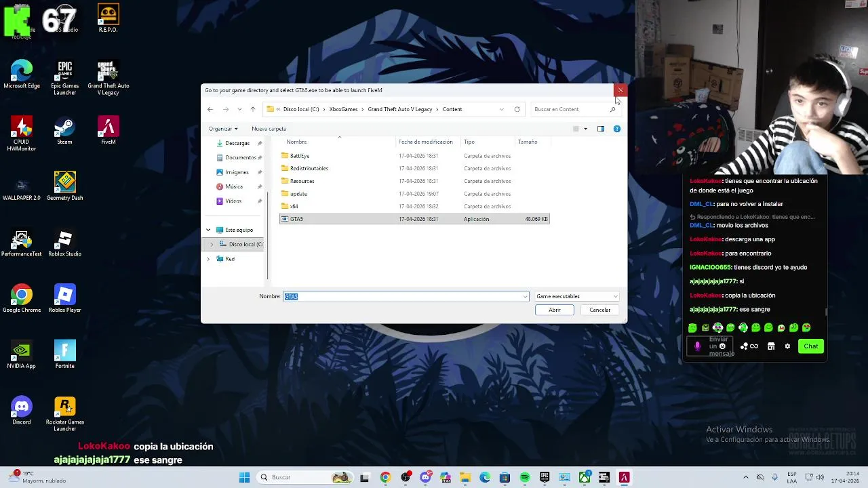
Task: Open Spotify from the taskbar
Action: pyautogui.click(x=525, y=477)
